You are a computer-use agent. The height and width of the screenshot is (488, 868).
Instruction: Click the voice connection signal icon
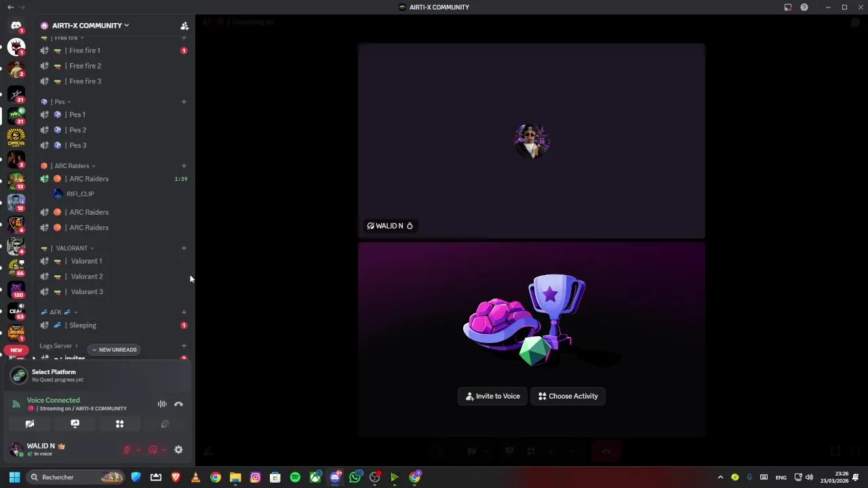[x=16, y=404]
